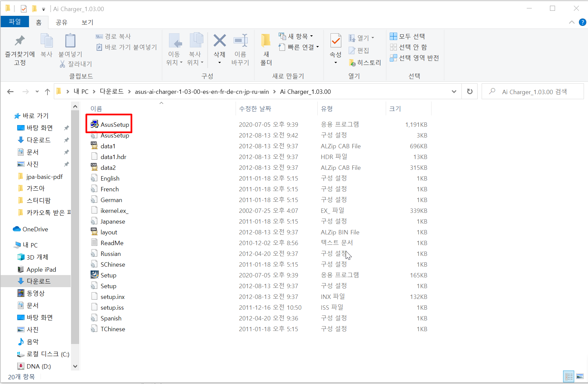The width and height of the screenshot is (588, 384).
Task: Open 바로 가기 quick access in sidebar
Action: click(32, 116)
